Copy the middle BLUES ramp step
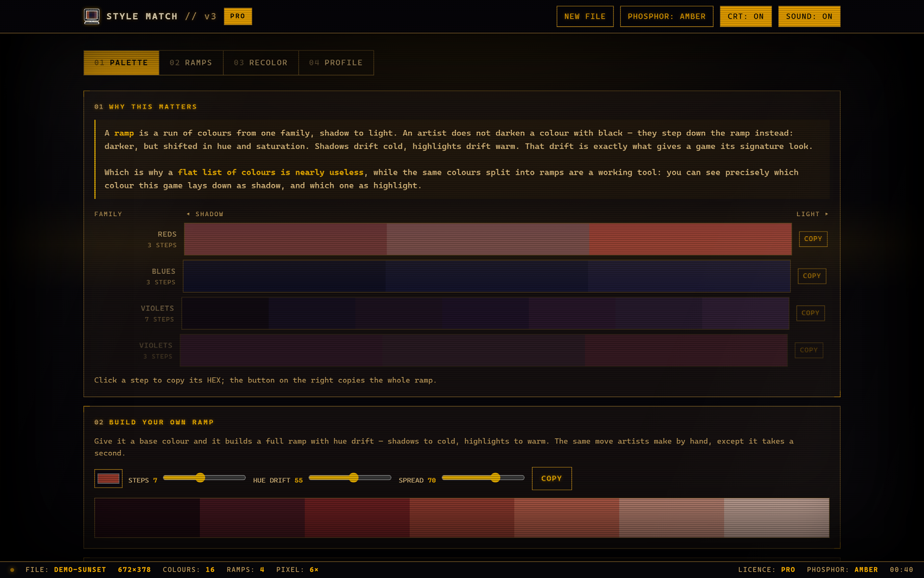924x578 pixels. click(487, 276)
